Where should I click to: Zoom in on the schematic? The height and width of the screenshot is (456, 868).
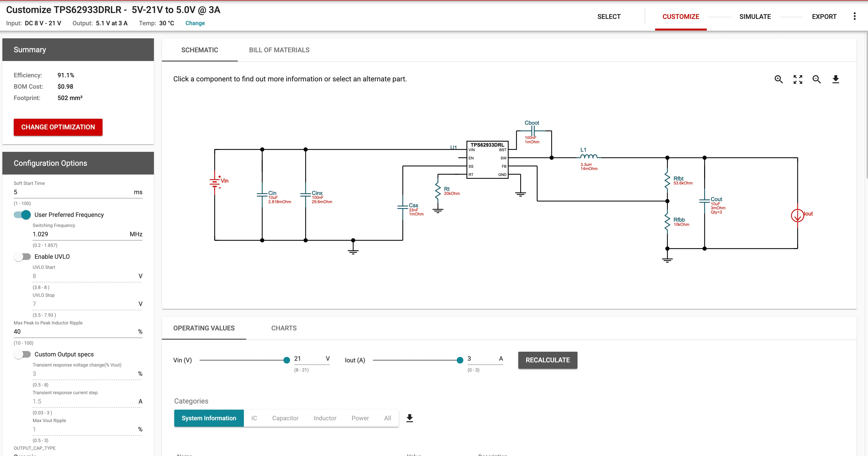click(x=778, y=79)
